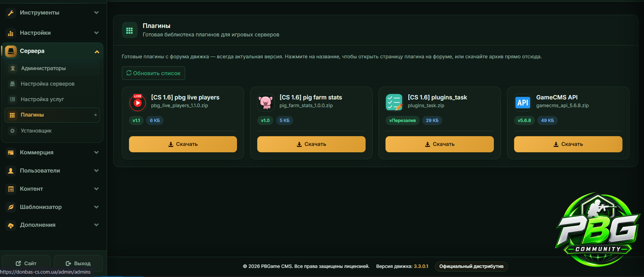Click the Выход logout button
This screenshot has width=644, height=277.
78,263
